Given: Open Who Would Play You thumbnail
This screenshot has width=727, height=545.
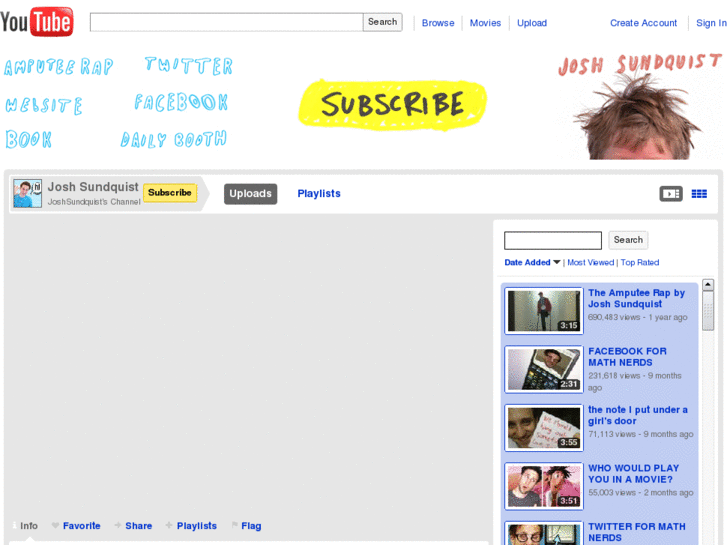Looking at the screenshot, I should click(544, 486).
